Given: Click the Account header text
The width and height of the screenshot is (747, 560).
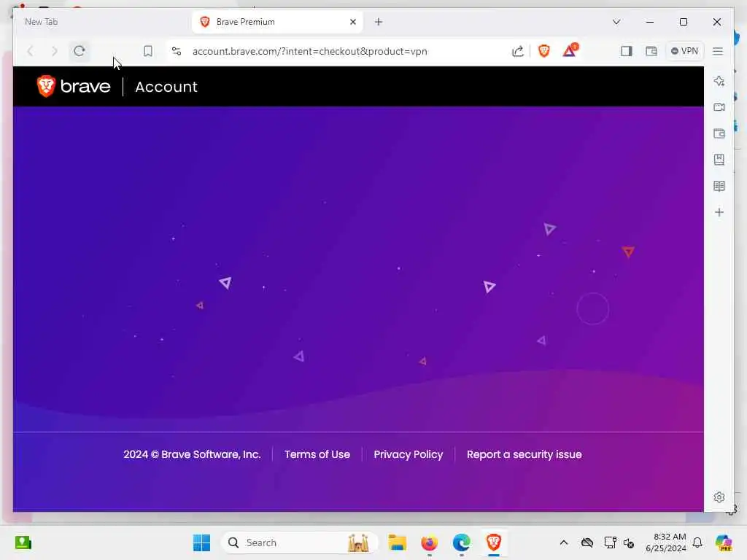Looking at the screenshot, I should point(166,87).
